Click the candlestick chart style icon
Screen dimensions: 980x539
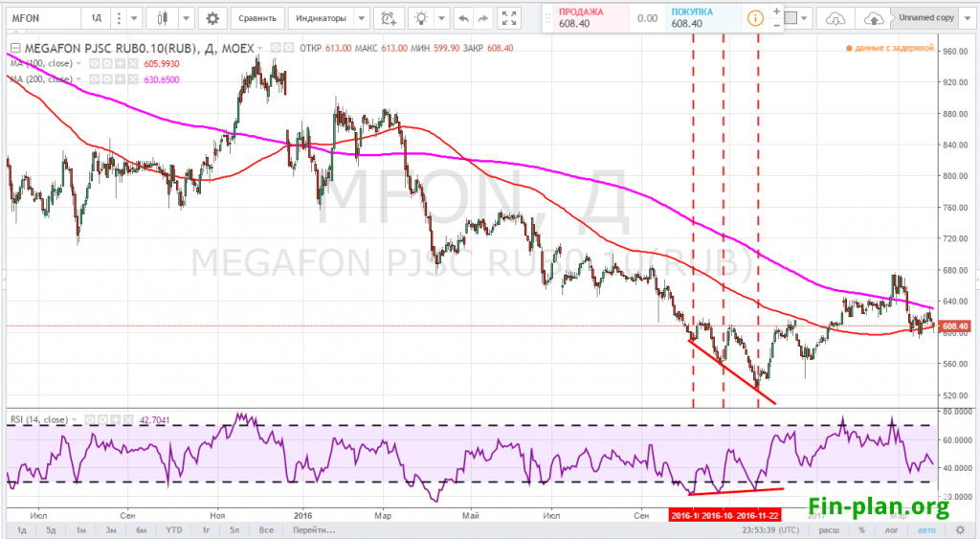[x=162, y=17]
